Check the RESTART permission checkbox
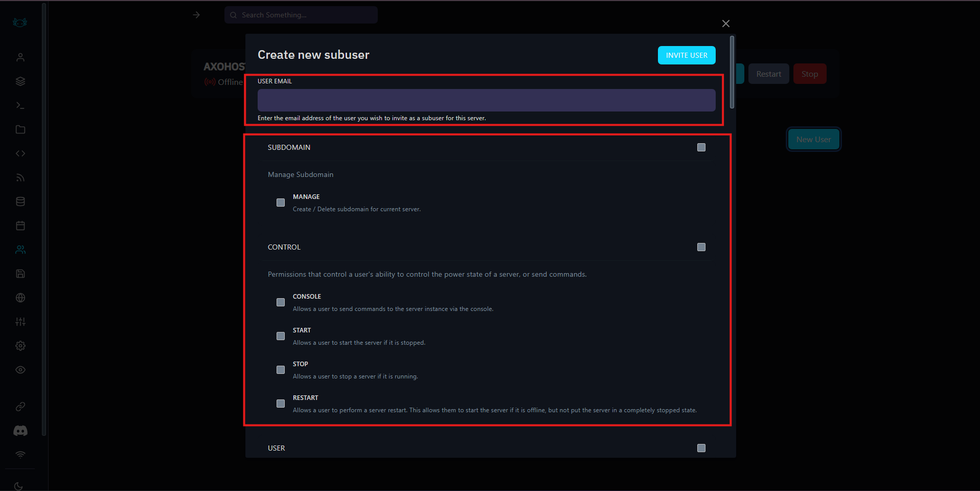 pos(281,404)
